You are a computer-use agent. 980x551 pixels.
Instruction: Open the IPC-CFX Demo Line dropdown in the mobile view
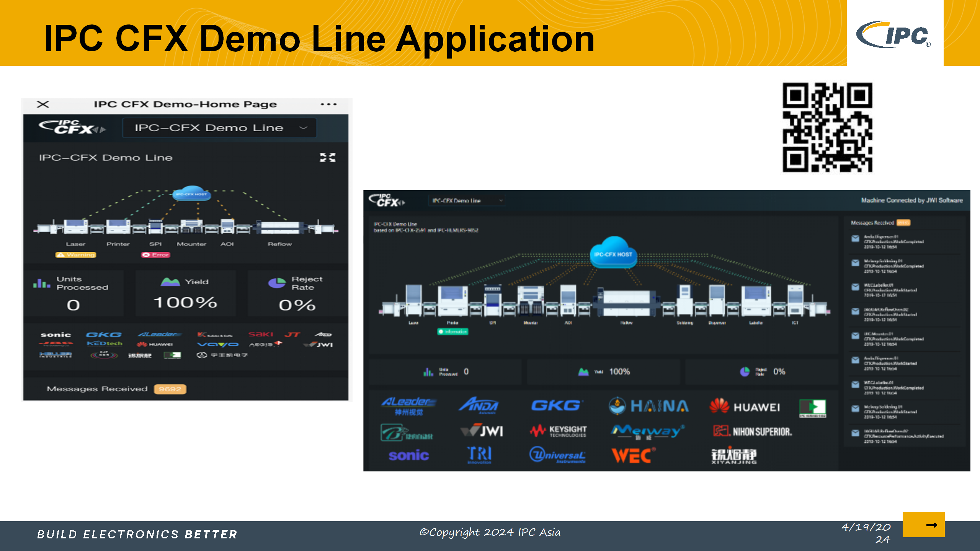219,128
